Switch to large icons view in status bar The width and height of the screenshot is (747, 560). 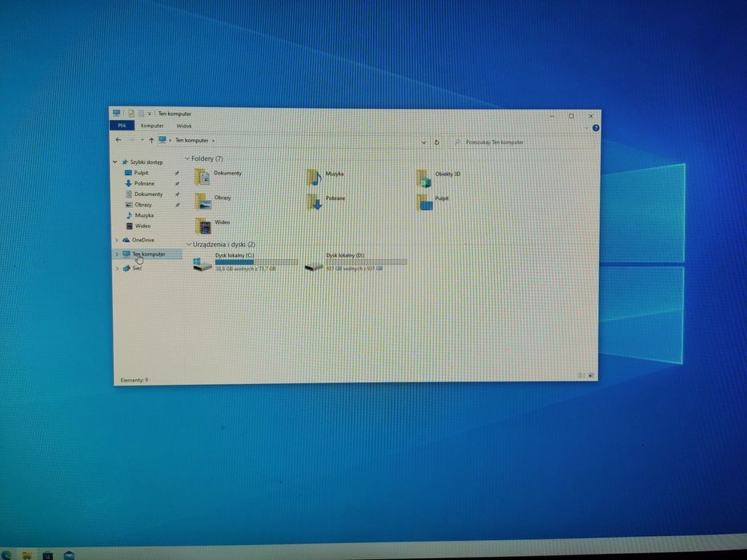pos(591,375)
